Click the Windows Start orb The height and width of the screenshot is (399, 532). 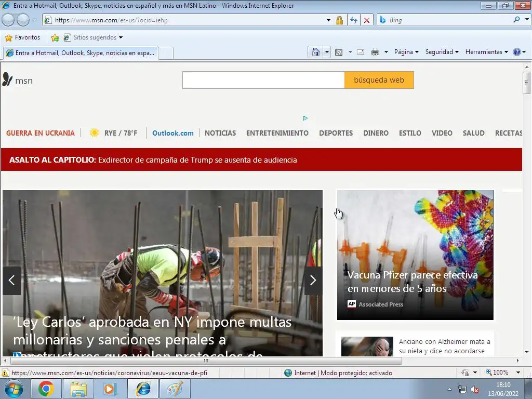(14, 389)
